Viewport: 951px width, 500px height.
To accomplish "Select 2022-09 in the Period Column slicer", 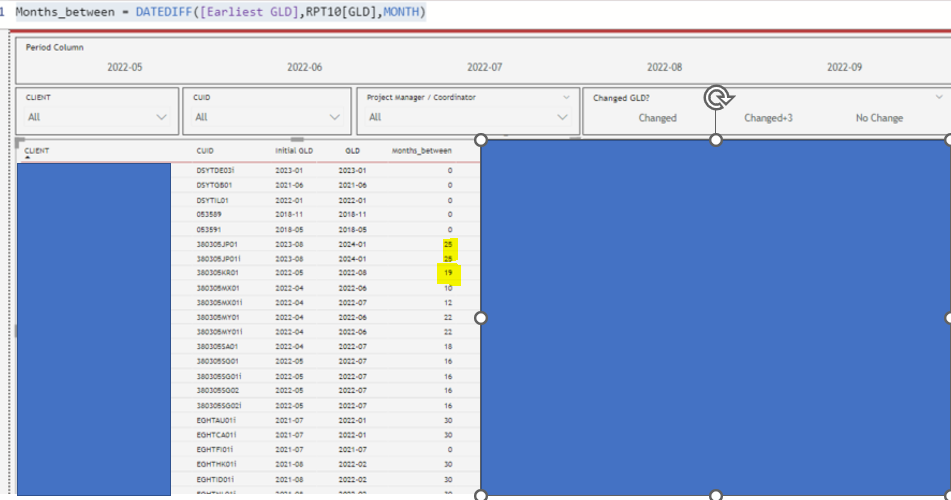I will coord(844,67).
